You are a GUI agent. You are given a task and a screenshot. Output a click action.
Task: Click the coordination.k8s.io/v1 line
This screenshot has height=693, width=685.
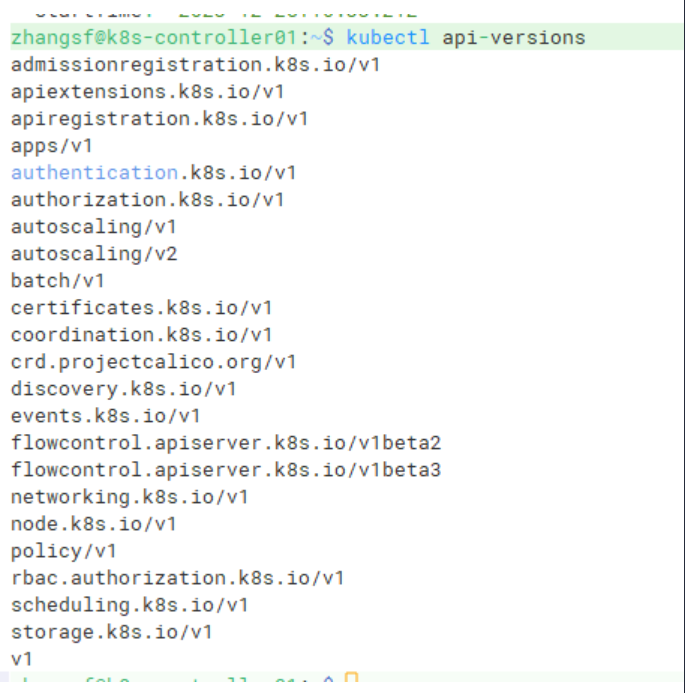141,335
